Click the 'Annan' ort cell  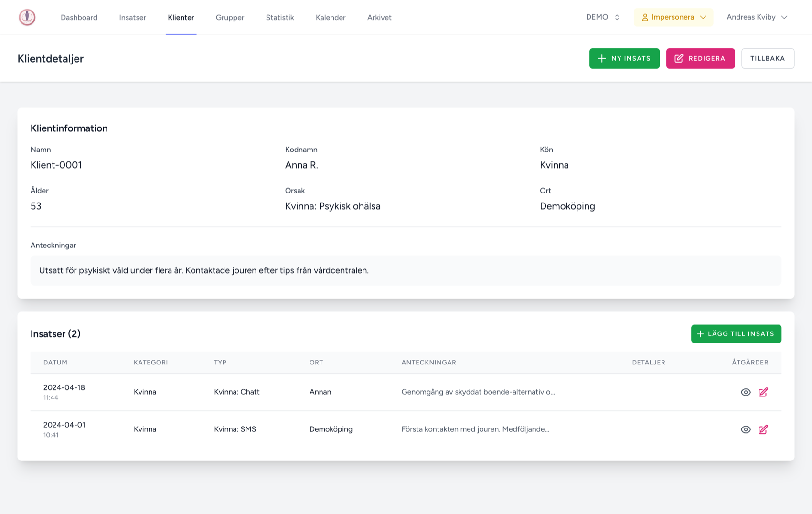[321, 392]
